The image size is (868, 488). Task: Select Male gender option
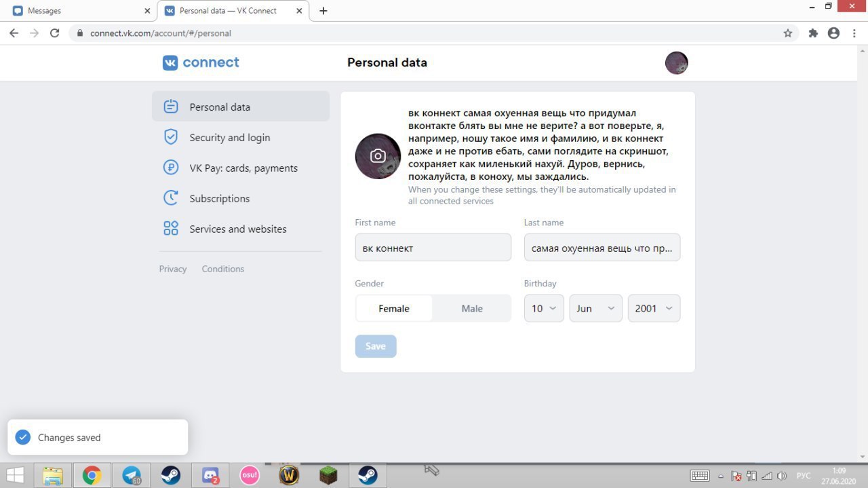pyautogui.click(x=472, y=308)
